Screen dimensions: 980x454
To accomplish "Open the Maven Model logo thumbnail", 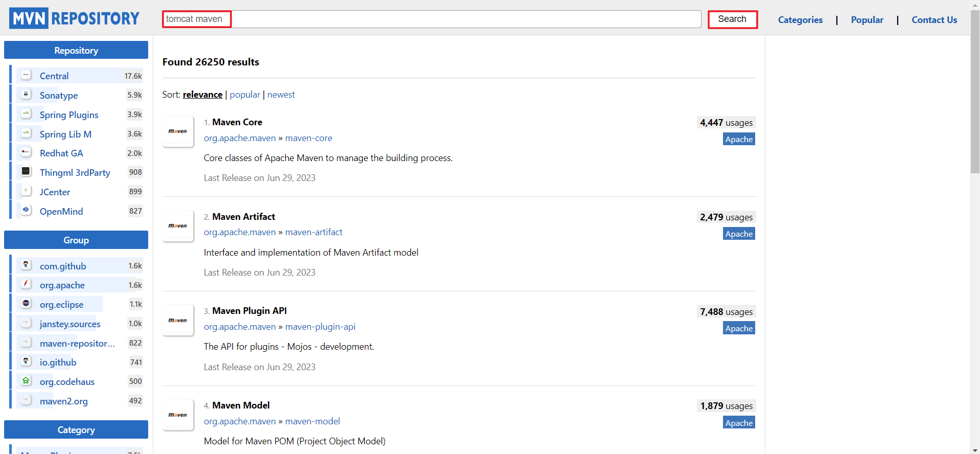I will pyautogui.click(x=178, y=415).
